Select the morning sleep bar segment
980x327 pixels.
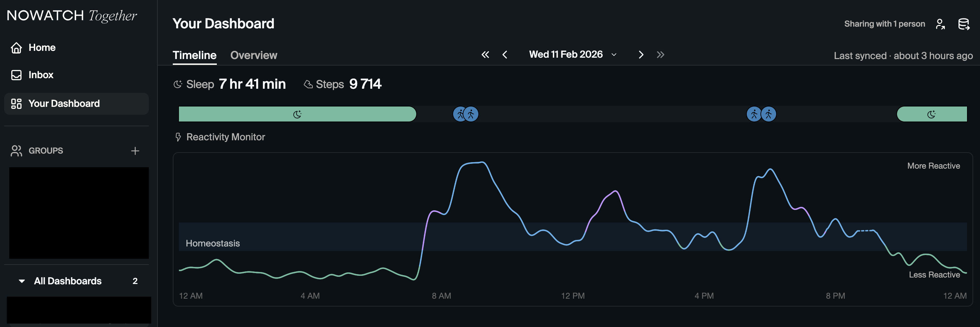point(297,114)
